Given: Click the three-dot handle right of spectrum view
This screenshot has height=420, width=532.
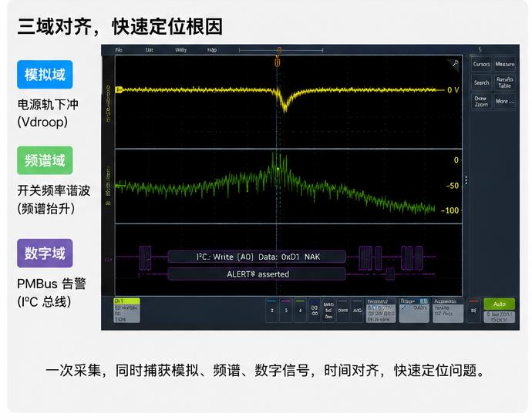Looking at the screenshot, I should tap(466, 180).
